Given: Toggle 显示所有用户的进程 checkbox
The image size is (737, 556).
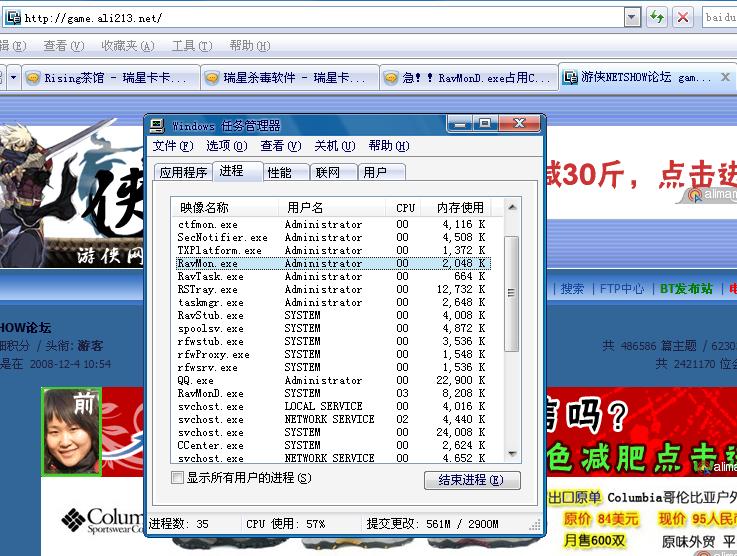Looking at the screenshot, I should click(x=177, y=478).
